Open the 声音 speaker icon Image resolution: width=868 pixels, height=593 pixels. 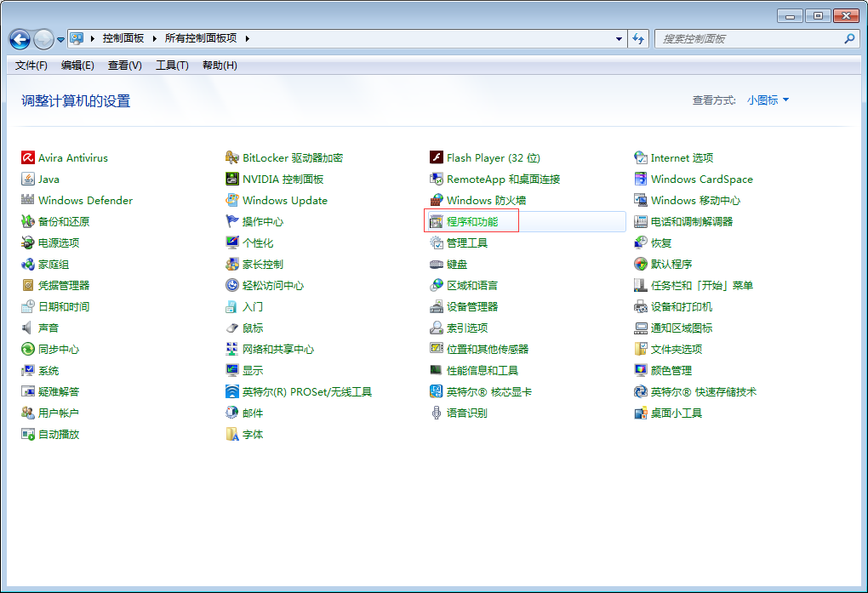pos(28,328)
